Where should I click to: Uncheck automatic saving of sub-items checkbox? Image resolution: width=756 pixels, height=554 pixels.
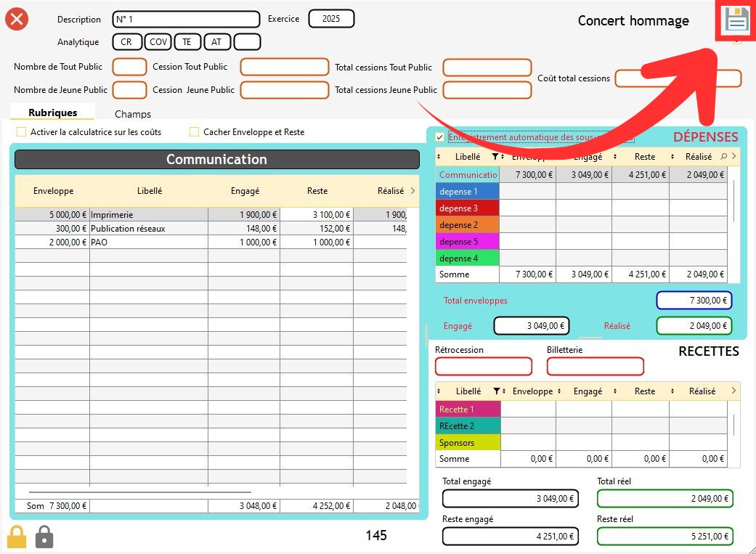coord(439,137)
